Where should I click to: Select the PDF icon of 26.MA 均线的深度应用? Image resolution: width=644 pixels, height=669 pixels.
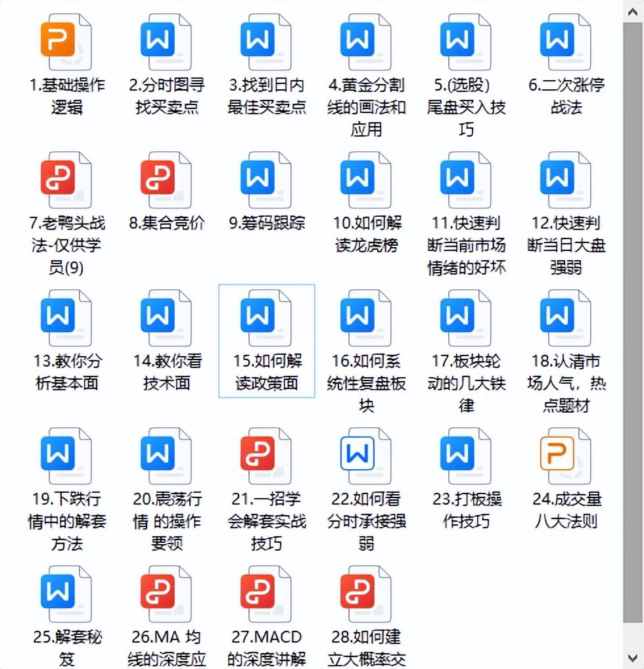tap(166, 594)
